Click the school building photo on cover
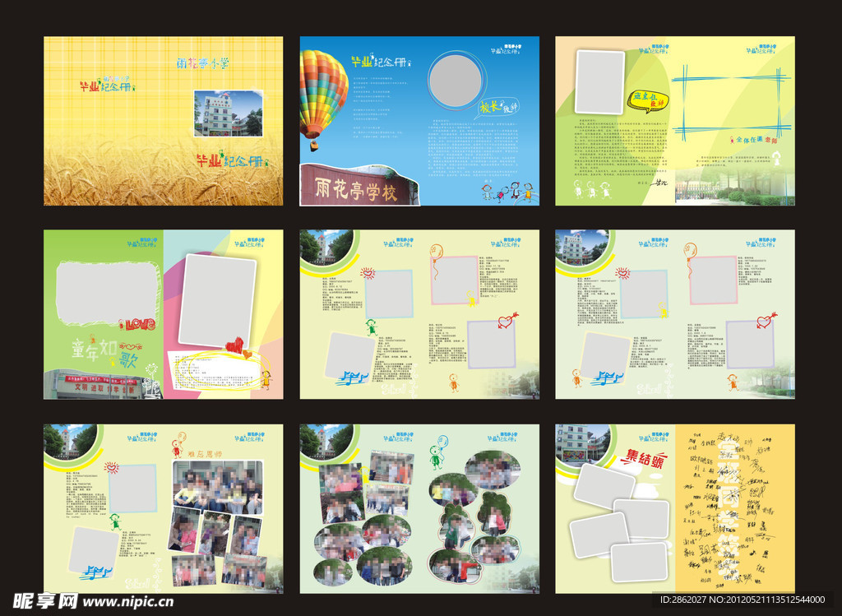Screen dimensions: 842x616 coord(229,113)
